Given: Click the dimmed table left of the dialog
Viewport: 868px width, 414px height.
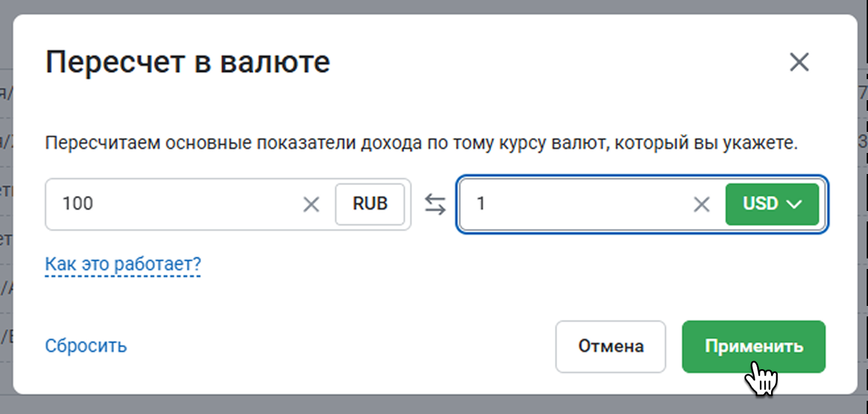Looking at the screenshot, I should [5, 198].
